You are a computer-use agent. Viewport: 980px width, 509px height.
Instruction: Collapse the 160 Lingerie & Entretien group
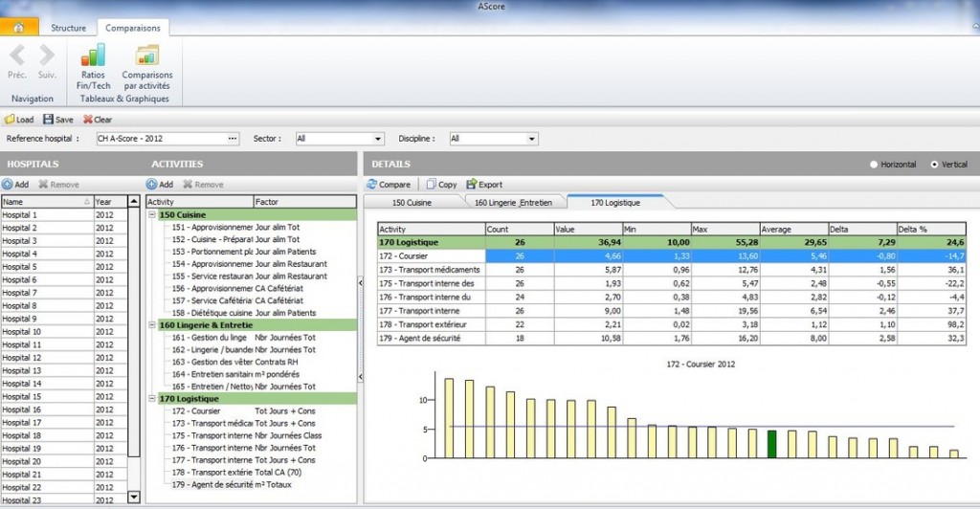click(152, 325)
